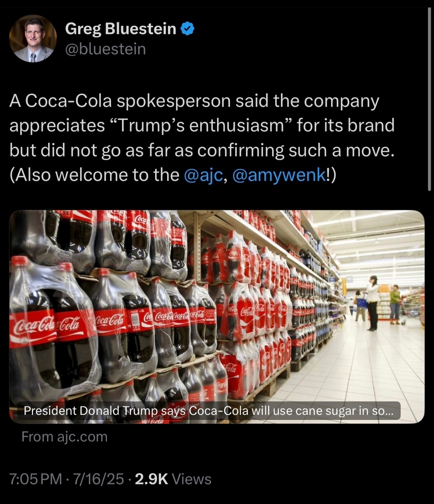The width and height of the screenshot is (434, 504).
Task: Click the shopper in white shirt in photo
Action: click(373, 302)
